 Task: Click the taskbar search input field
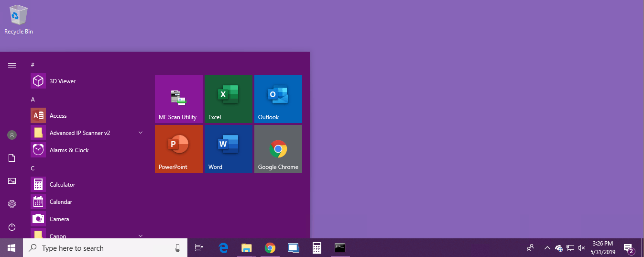[x=105, y=248]
